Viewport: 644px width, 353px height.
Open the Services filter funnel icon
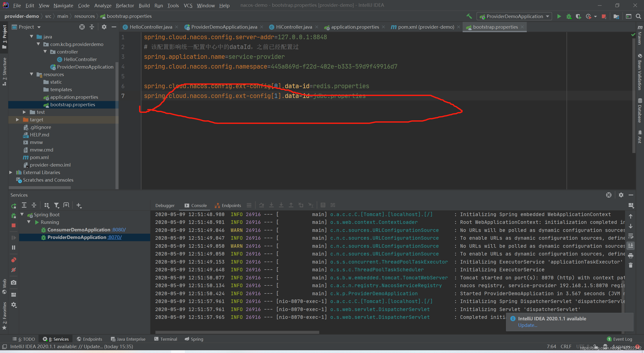pos(57,205)
